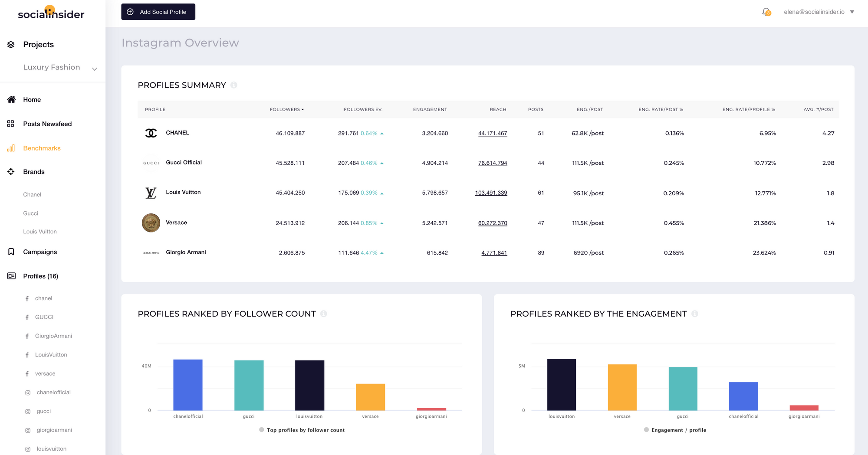The image size is (868, 455).
Task: Click the Socialinsider logo
Action: (51, 13)
